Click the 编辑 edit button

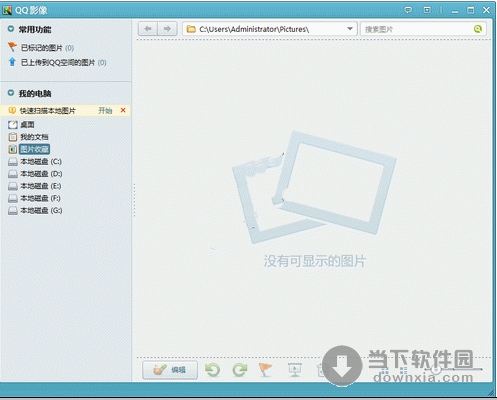170,370
